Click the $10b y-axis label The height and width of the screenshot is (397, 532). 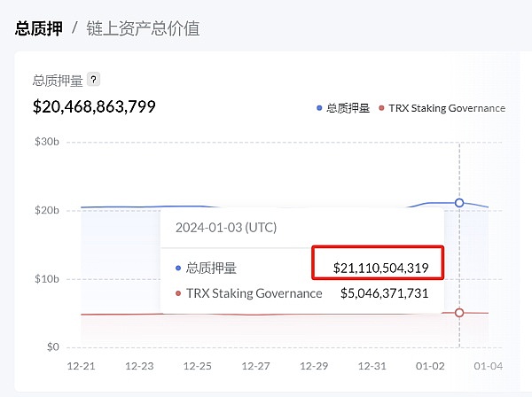[x=46, y=279]
